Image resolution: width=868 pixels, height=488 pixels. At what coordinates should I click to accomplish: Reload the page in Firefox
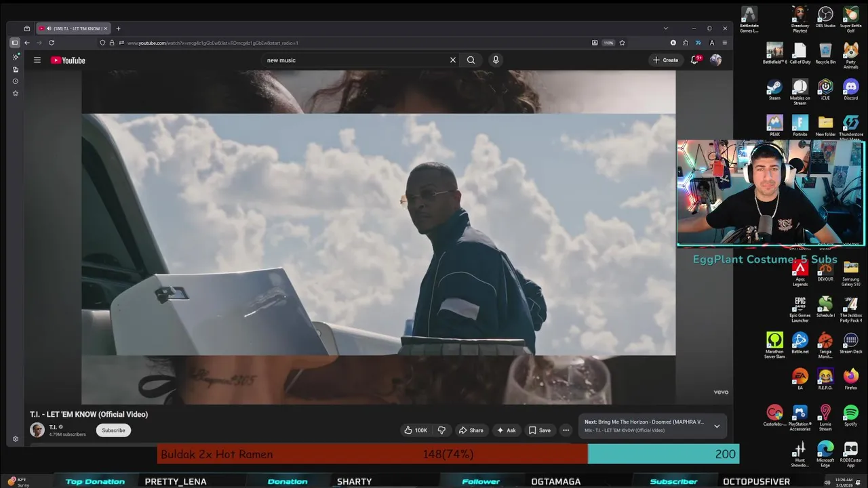[52, 43]
